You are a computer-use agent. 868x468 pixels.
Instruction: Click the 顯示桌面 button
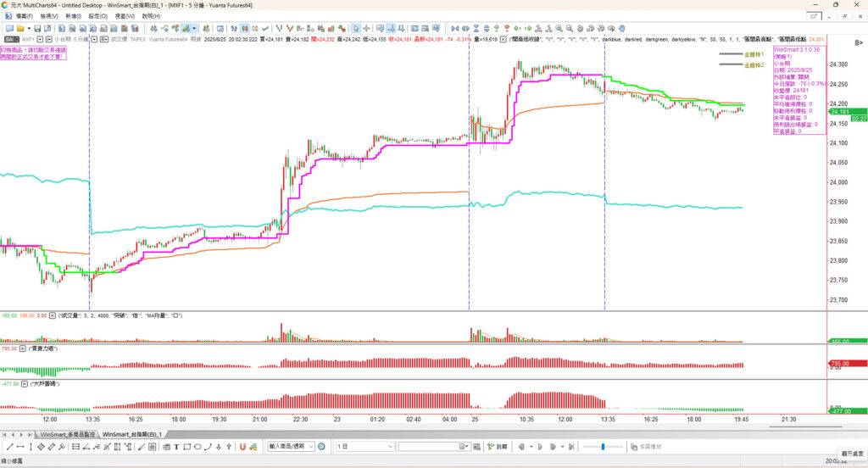tap(852, 454)
